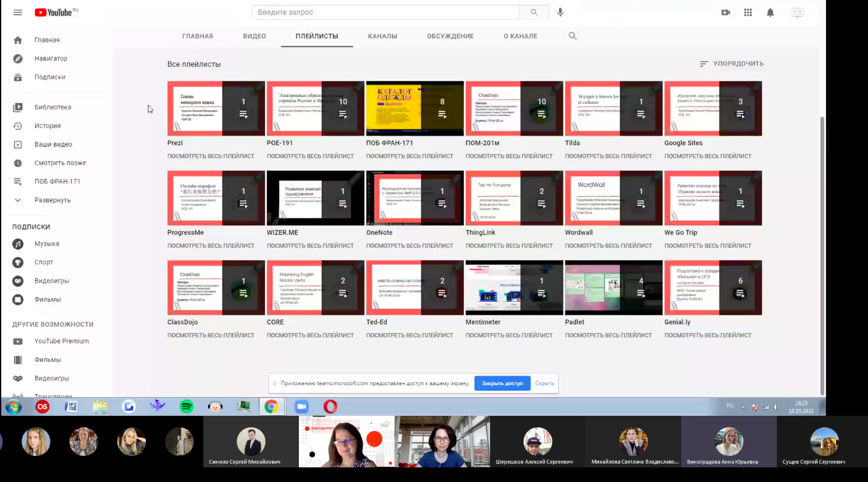The image size is (868, 482).
Task: Open Chrome from the Windows taskbar
Action: pyautogui.click(x=271, y=407)
